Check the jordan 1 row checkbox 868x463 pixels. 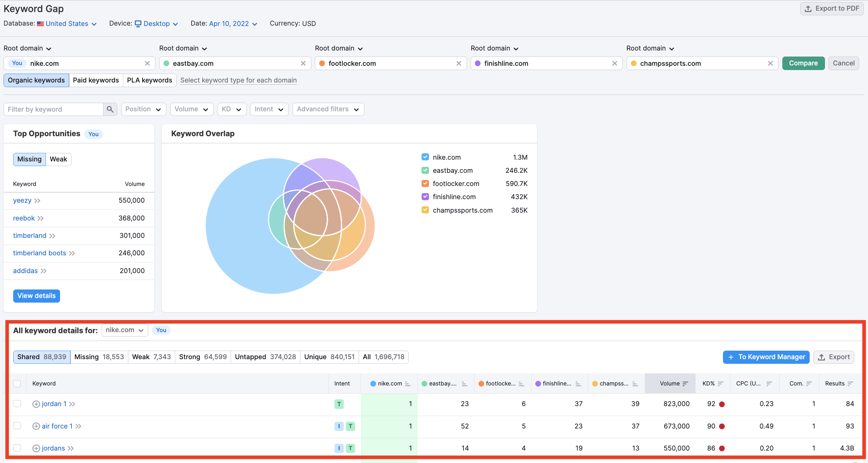pyautogui.click(x=17, y=404)
